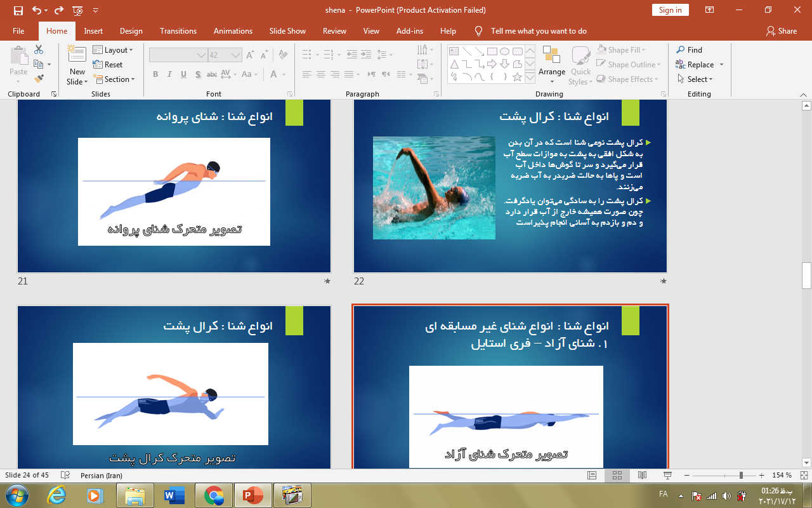The width and height of the screenshot is (812, 508).
Task: Switch to the Slide Show tab
Action: coord(287,30)
